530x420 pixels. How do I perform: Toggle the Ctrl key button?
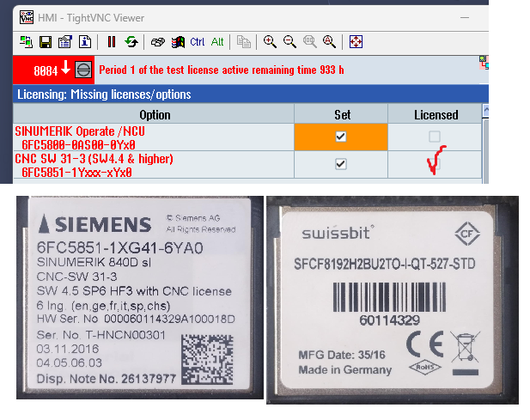198,42
